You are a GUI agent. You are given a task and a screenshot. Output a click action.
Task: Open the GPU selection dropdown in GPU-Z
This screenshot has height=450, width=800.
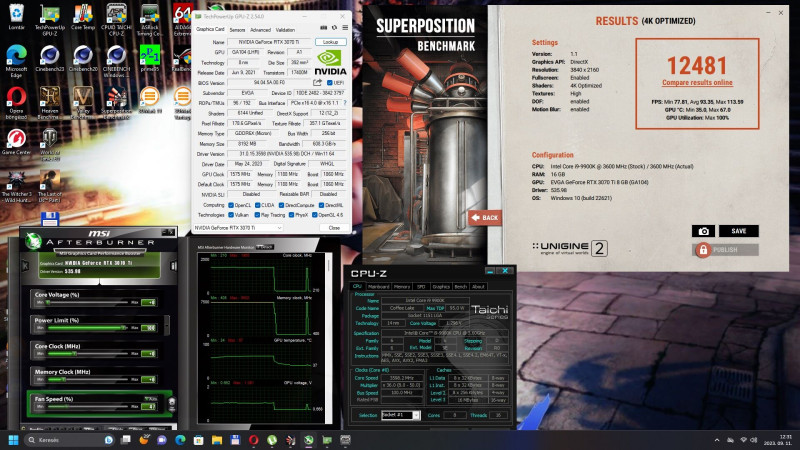pyautogui.click(x=238, y=228)
